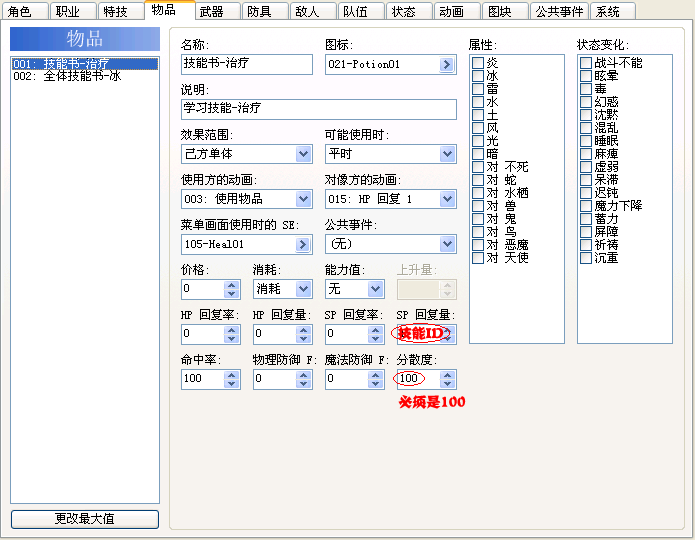Image resolution: width=695 pixels, height=540 pixels.
Task: Check the 混乱 state checkbox
Action: coord(586,128)
